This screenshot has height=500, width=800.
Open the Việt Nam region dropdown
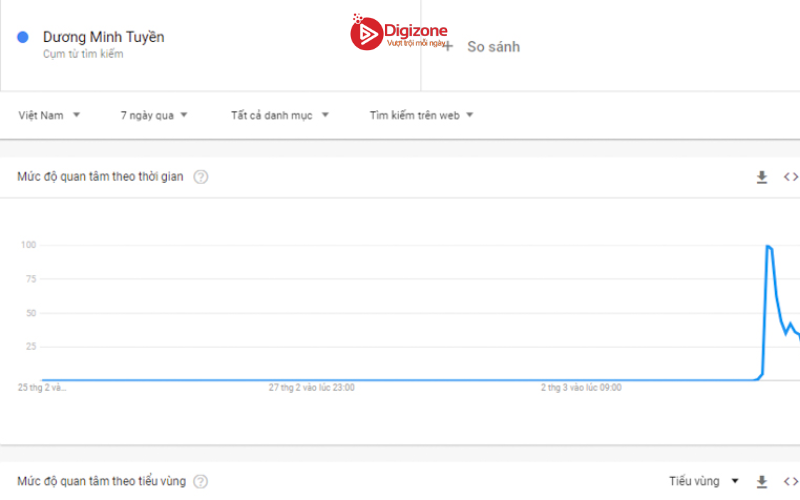pos(49,115)
